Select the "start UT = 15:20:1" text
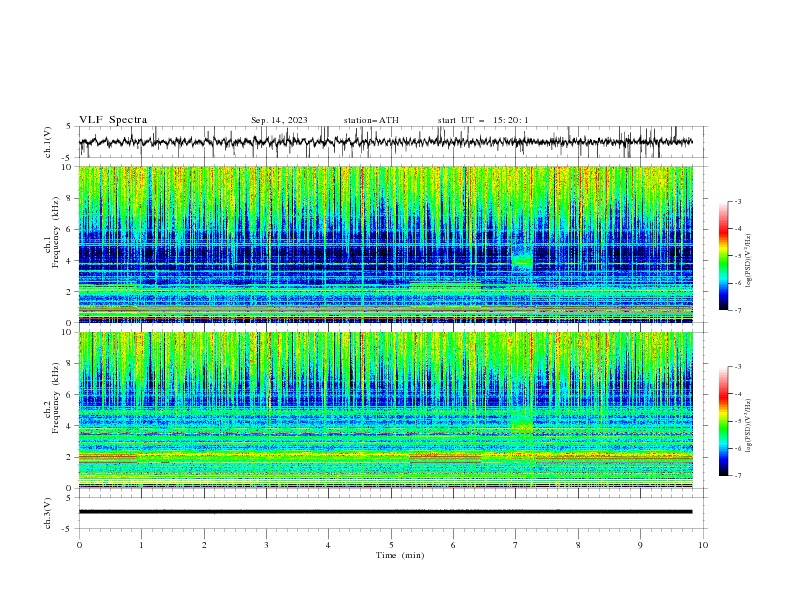792x612 pixels. 483,120
